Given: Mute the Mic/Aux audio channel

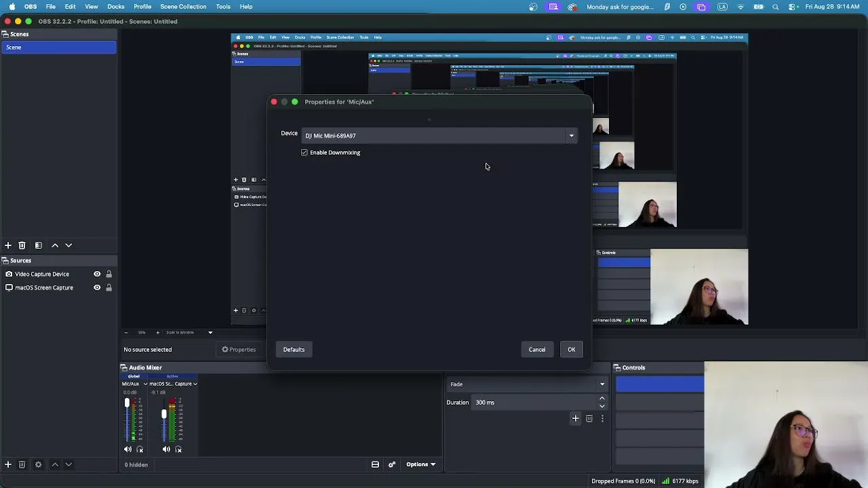Looking at the screenshot, I should [x=127, y=449].
